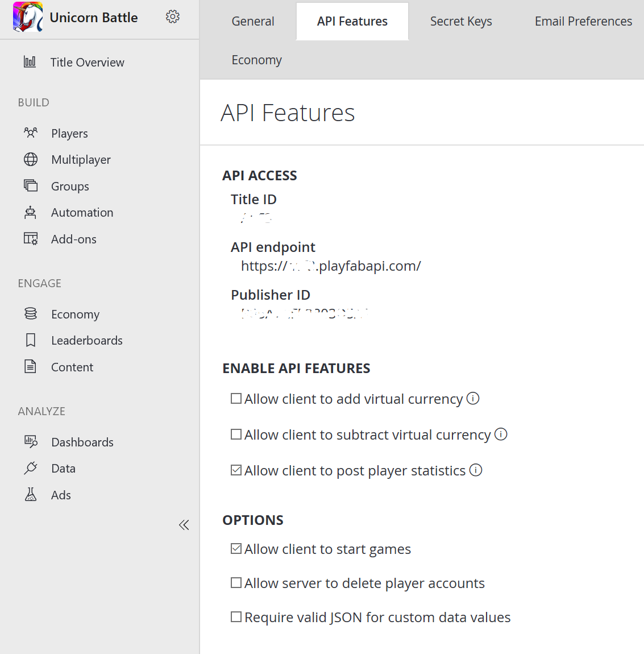Open the title settings gear

172,17
